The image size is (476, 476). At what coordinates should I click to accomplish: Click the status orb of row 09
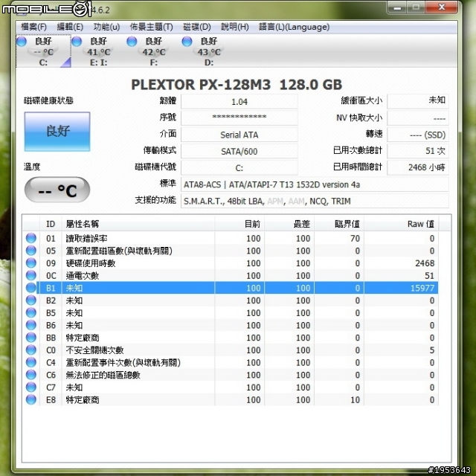[x=31, y=263]
